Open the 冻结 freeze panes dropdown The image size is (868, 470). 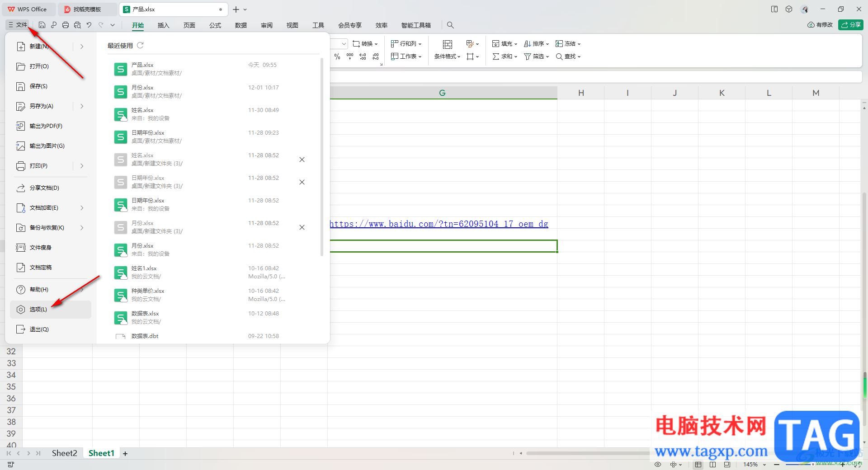[x=568, y=44]
